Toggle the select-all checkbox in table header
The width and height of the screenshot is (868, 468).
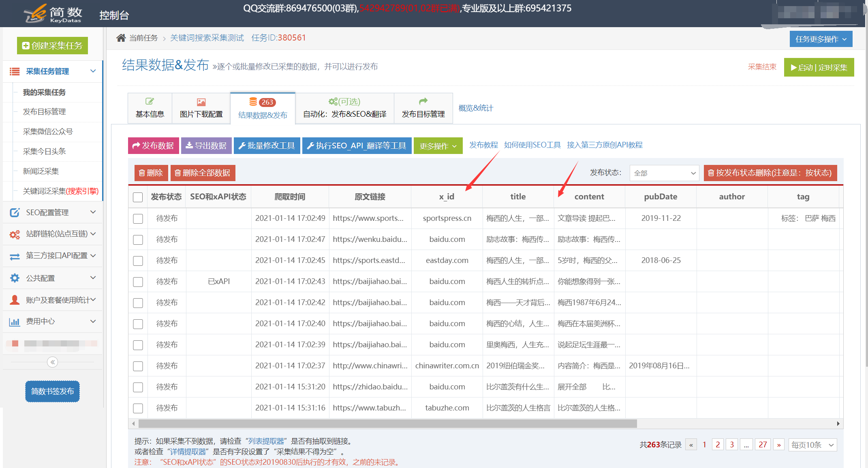(x=138, y=197)
